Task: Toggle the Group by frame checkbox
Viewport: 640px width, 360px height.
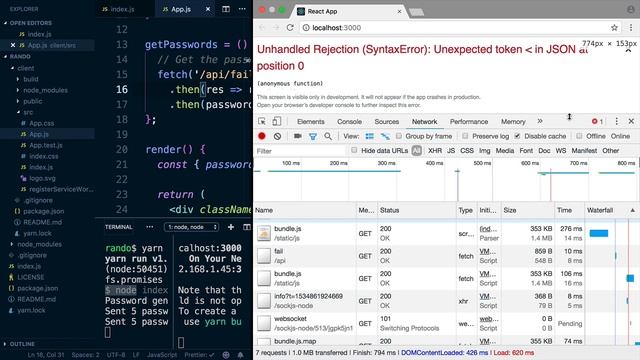Action: 399,136
